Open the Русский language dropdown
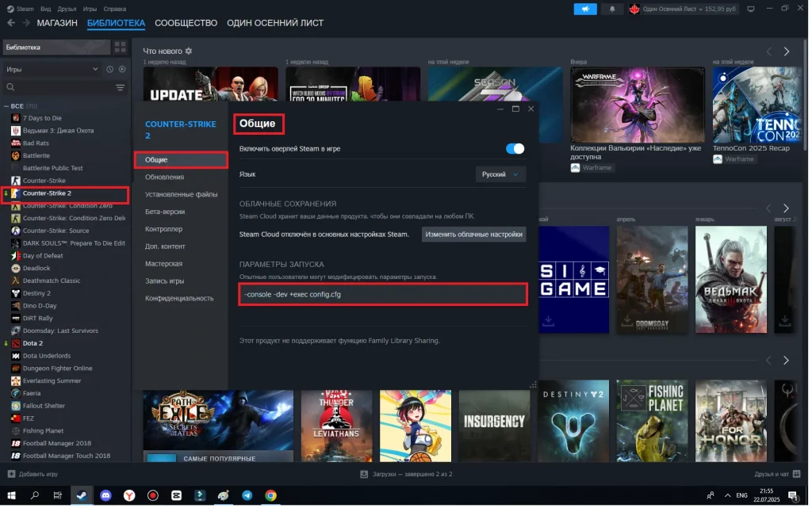This screenshot has width=812, height=508. (x=500, y=174)
